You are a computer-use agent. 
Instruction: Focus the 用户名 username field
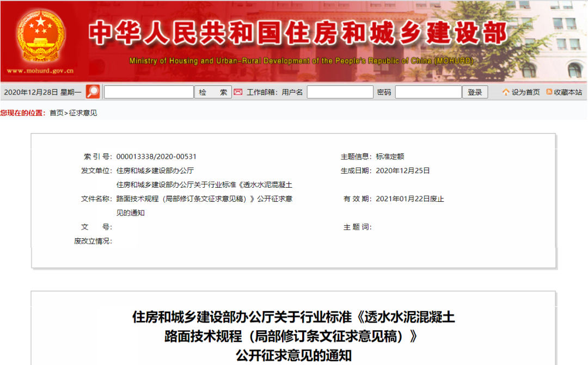[340, 92]
